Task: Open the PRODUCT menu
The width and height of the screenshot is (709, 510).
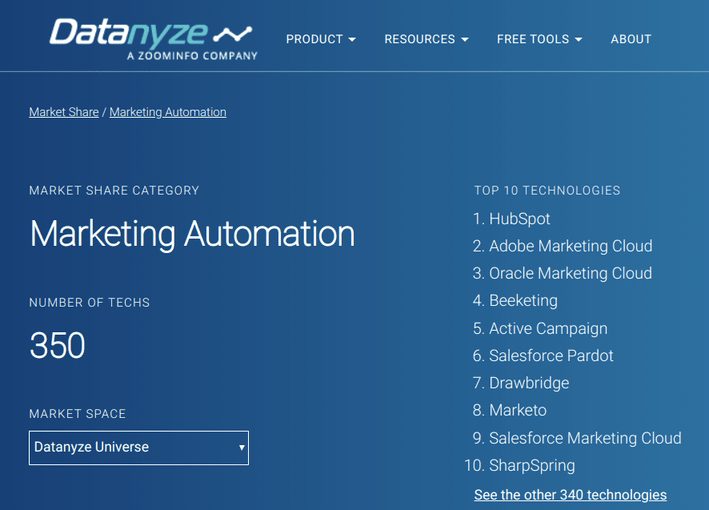Action: [321, 39]
